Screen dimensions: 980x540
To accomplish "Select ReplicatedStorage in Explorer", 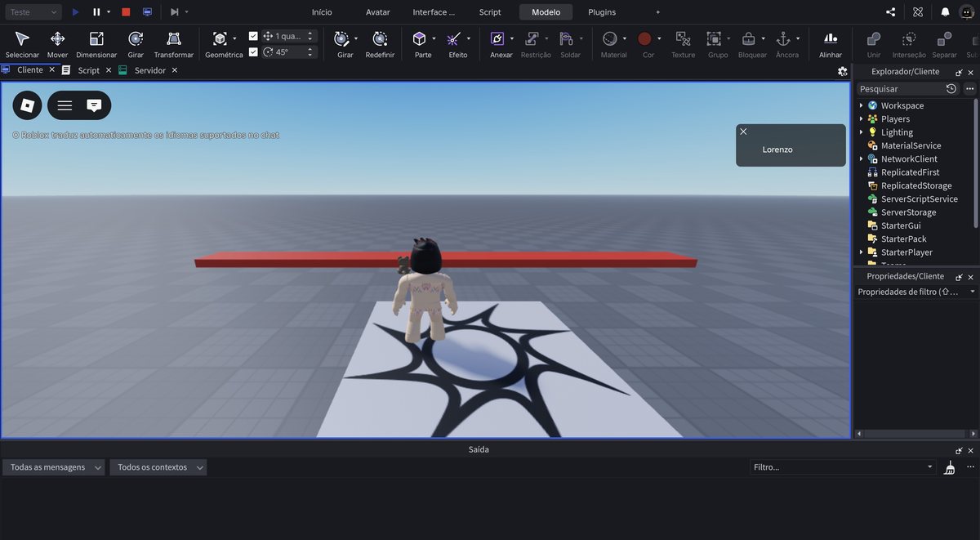I will click(x=916, y=185).
